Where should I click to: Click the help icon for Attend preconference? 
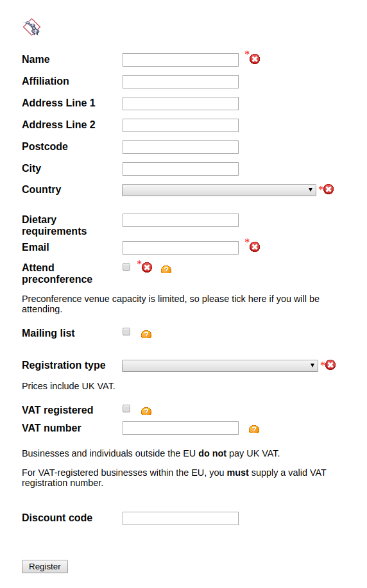(166, 269)
